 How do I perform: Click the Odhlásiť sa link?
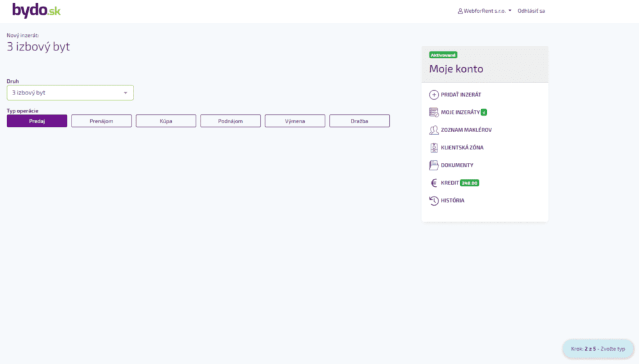pos(531,11)
